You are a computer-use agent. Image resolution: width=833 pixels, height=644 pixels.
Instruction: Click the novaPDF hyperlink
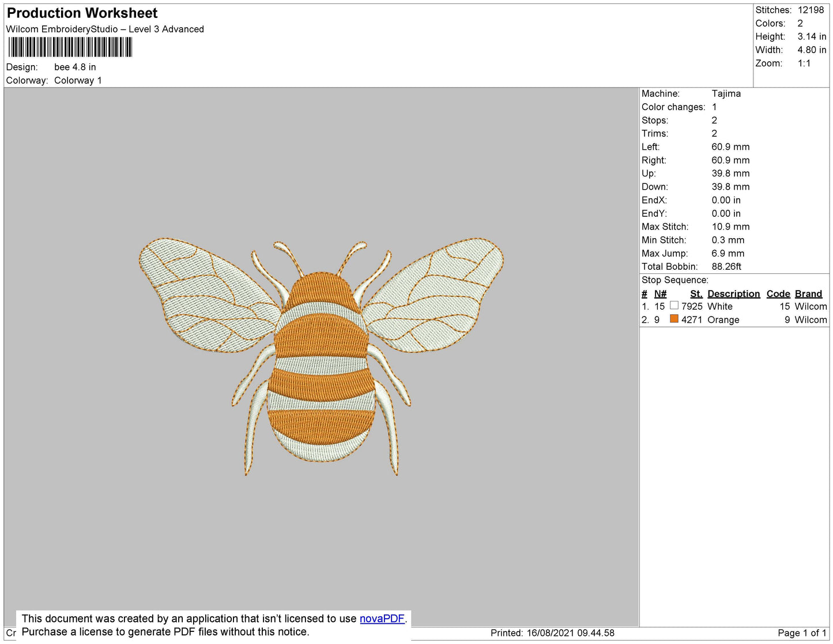pos(382,619)
